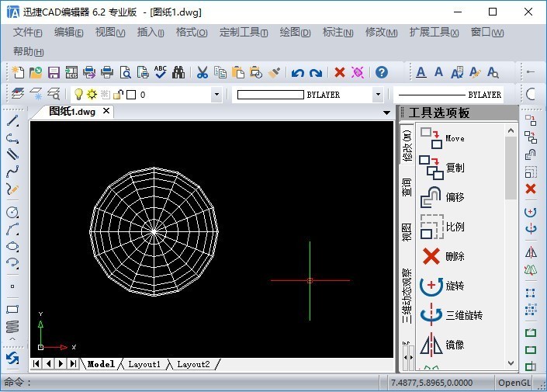Open the 文件 menu
Image resolution: width=547 pixels, height=392 pixels.
[x=28, y=33]
